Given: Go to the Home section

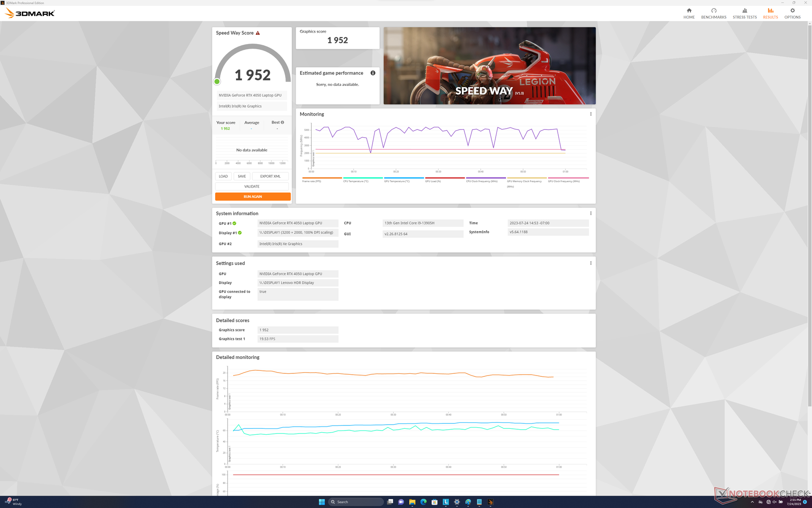Looking at the screenshot, I should click(x=689, y=14).
